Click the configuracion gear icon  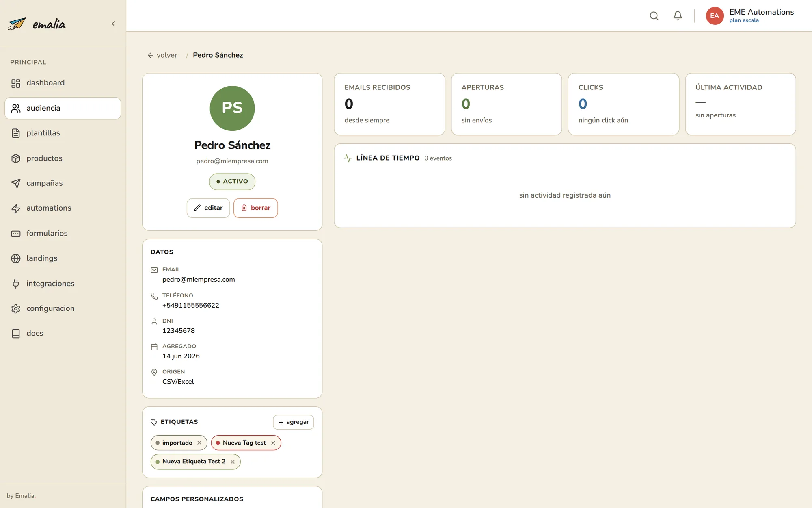coord(16,308)
